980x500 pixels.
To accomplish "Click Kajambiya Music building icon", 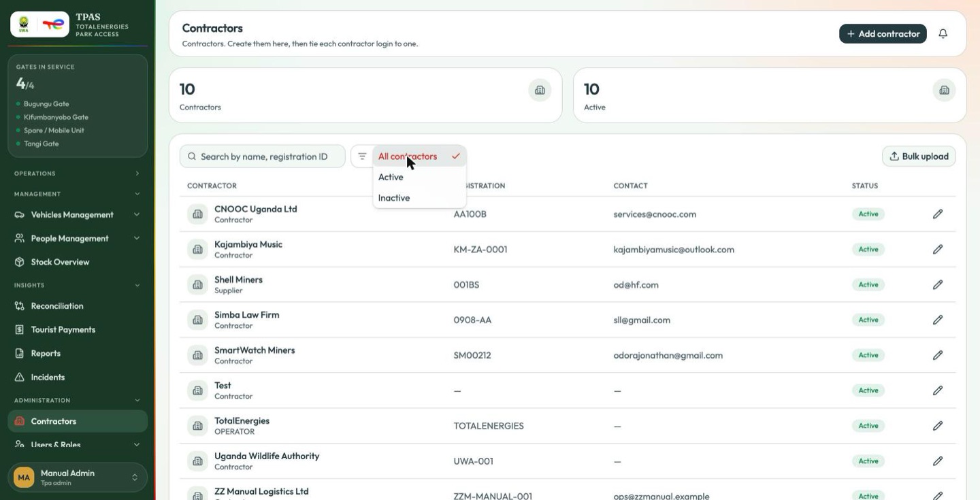I will click(197, 250).
